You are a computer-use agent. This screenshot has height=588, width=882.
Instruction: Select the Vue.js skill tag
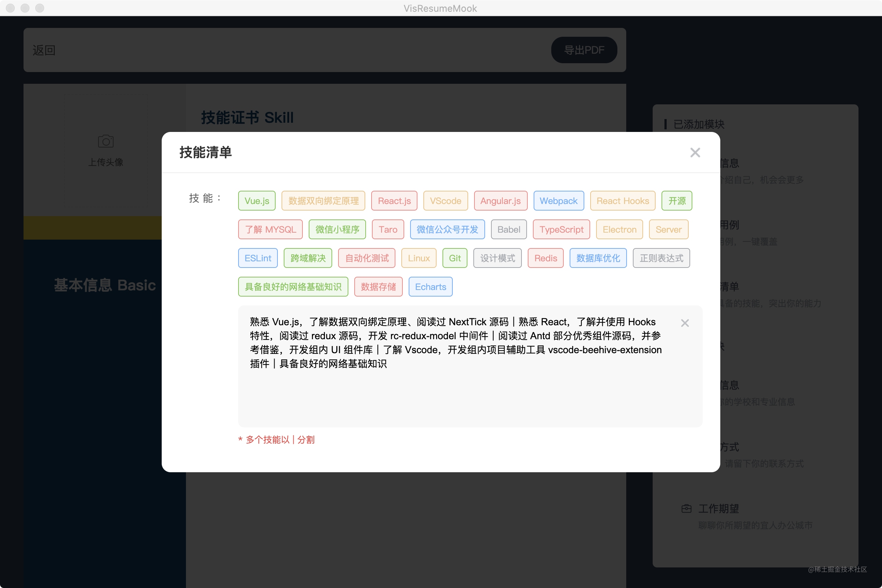257,201
